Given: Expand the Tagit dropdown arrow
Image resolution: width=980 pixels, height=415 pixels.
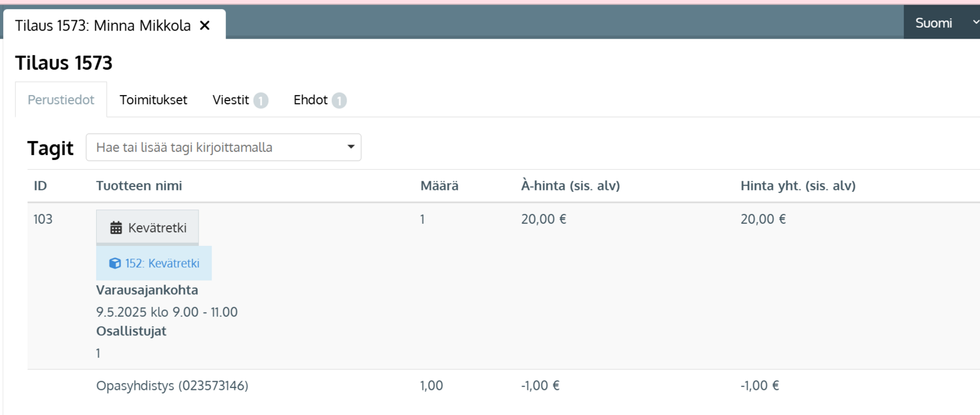Looking at the screenshot, I should coord(351,147).
